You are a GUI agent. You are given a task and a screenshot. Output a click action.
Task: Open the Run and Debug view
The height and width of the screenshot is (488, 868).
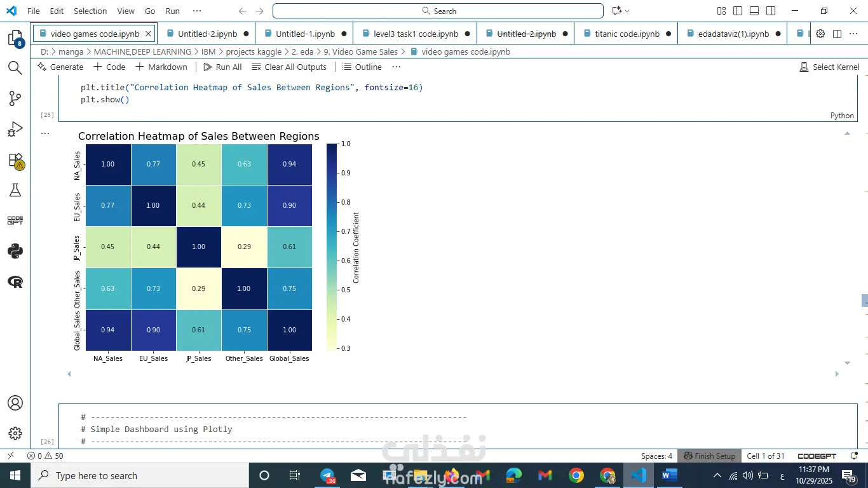click(x=15, y=130)
